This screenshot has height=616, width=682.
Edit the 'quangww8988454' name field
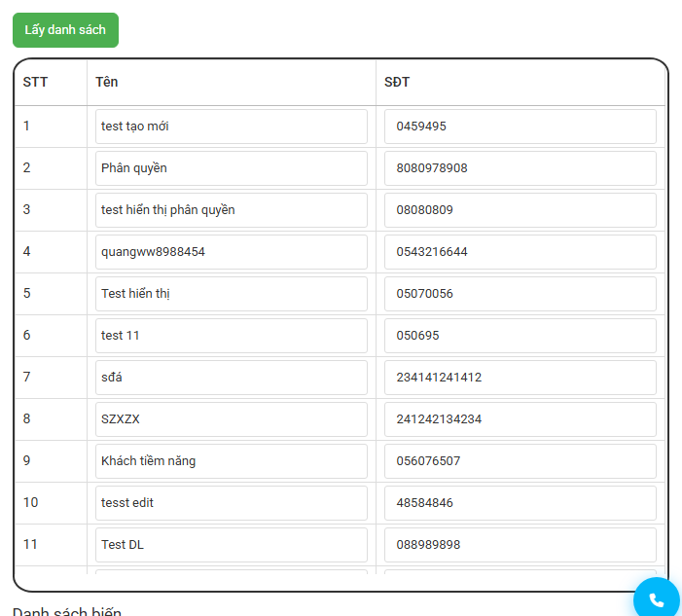[232, 252]
